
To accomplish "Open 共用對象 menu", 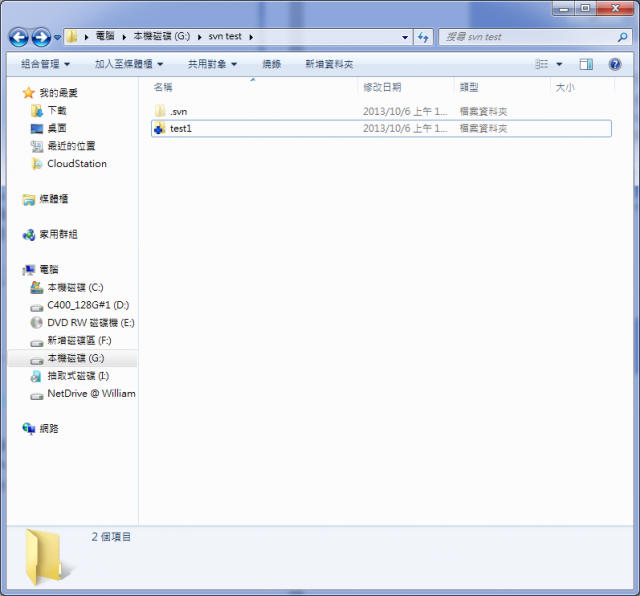I will tap(212, 64).
